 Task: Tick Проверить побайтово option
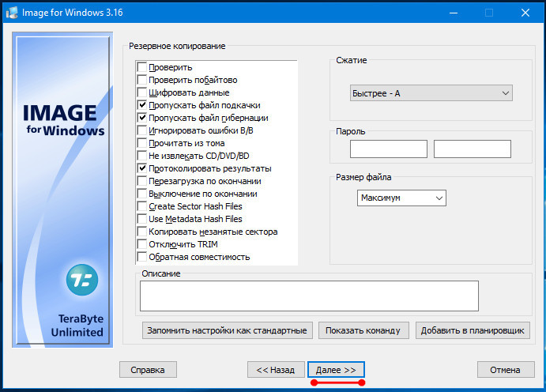(141, 80)
